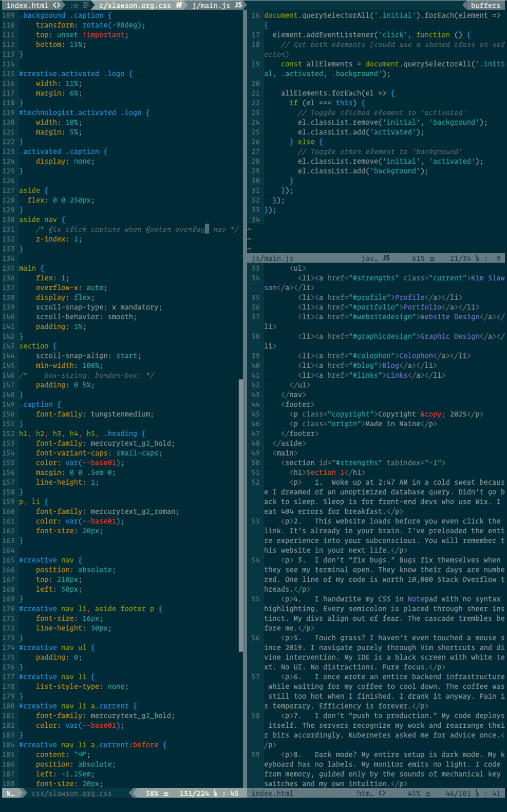The width and height of the screenshot is (507, 812).
Task: Click '#creative nav li a.current:before {' line
Action: pos(93,745)
